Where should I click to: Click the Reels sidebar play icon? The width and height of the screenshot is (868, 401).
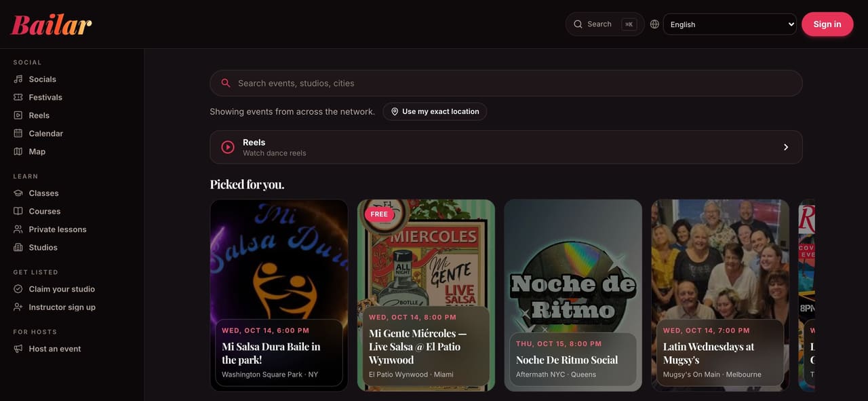click(x=18, y=115)
